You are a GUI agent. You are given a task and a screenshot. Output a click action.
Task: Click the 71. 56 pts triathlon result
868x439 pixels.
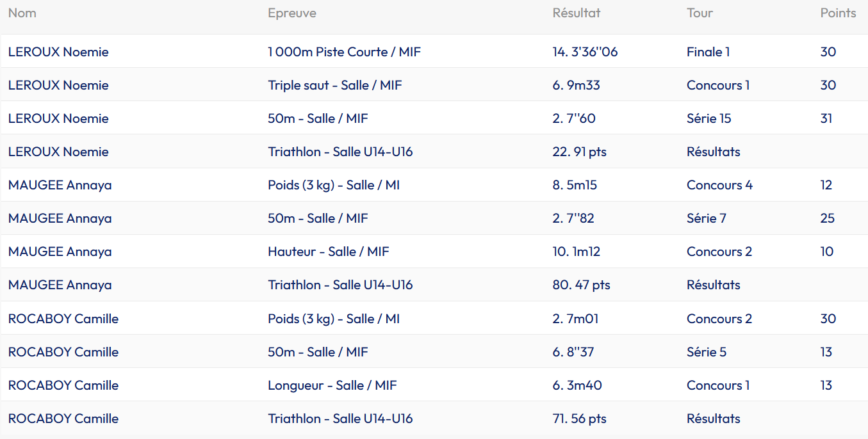tap(579, 419)
